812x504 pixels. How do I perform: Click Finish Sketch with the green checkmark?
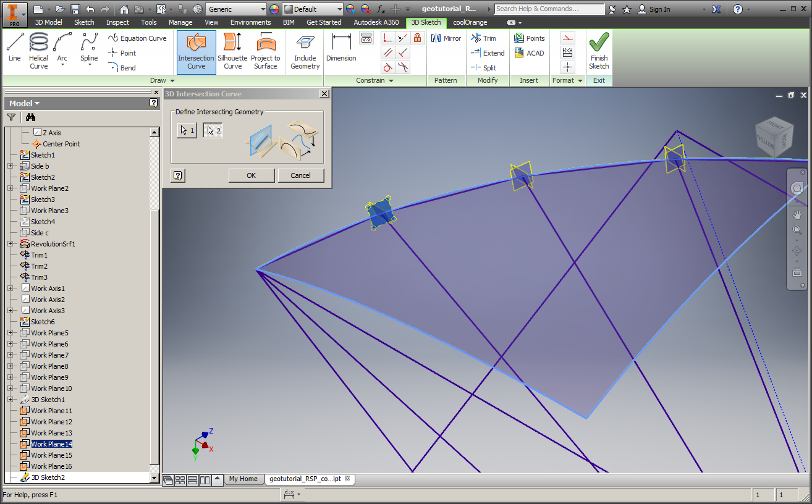[598, 51]
